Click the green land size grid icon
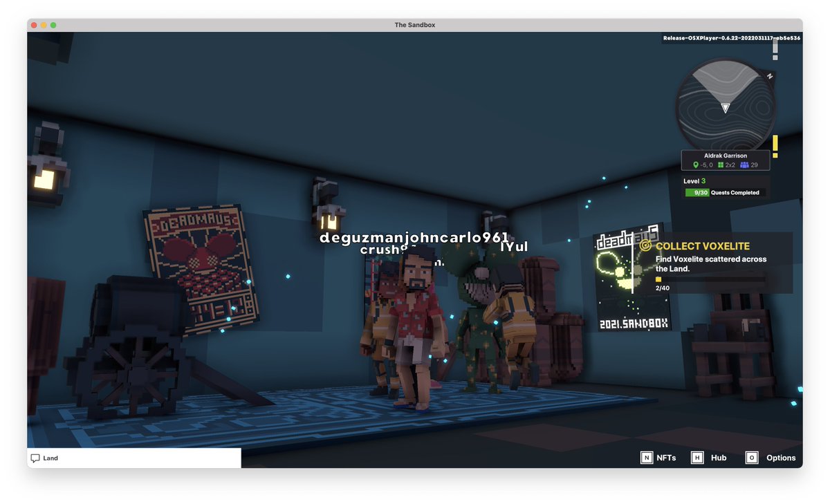 coord(721,165)
